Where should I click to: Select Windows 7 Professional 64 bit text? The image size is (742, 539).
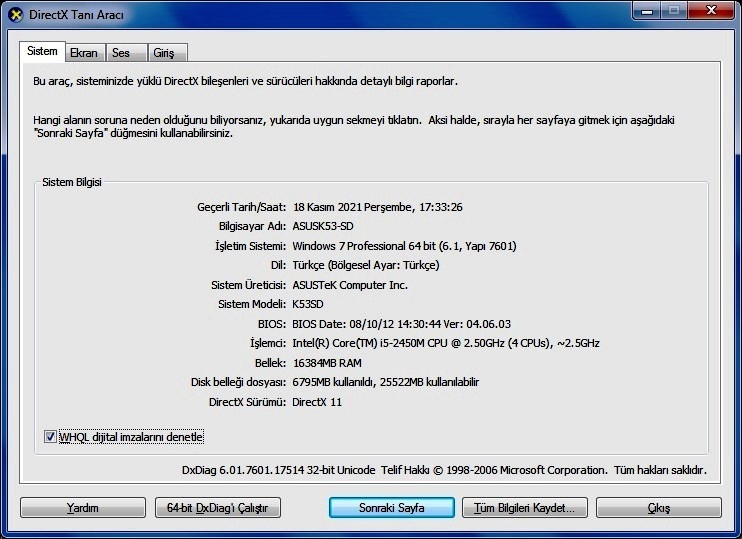click(405, 246)
